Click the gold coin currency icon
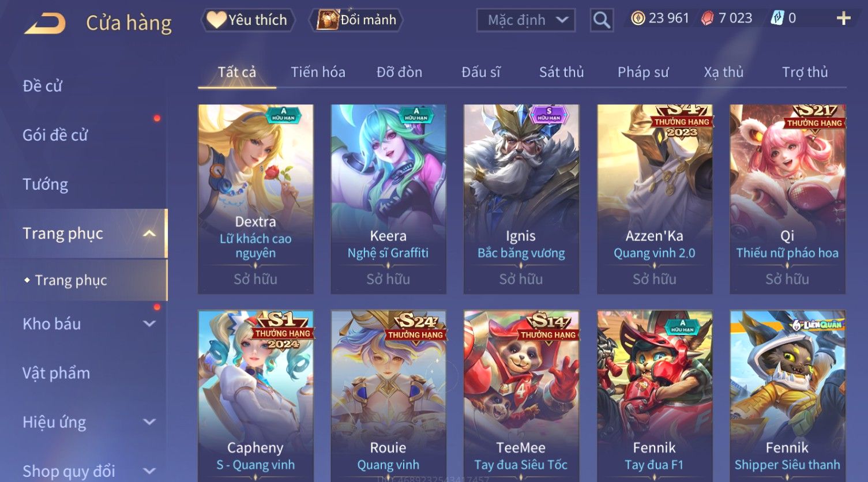 (x=638, y=18)
